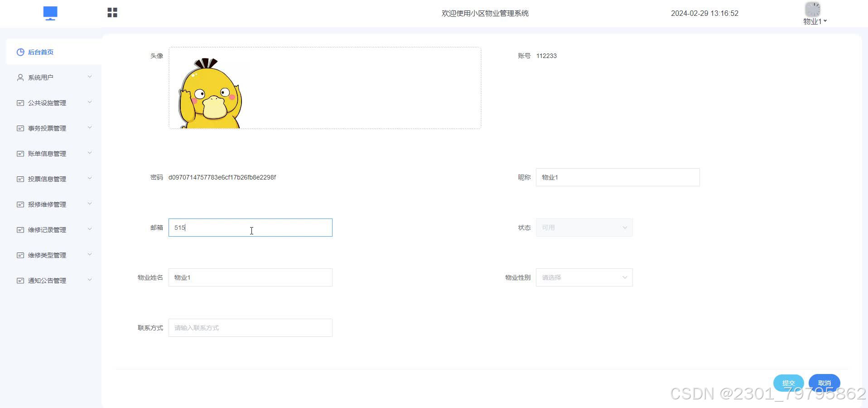
Task: Click the 事务投票管理 menu icon
Action: tap(20, 128)
